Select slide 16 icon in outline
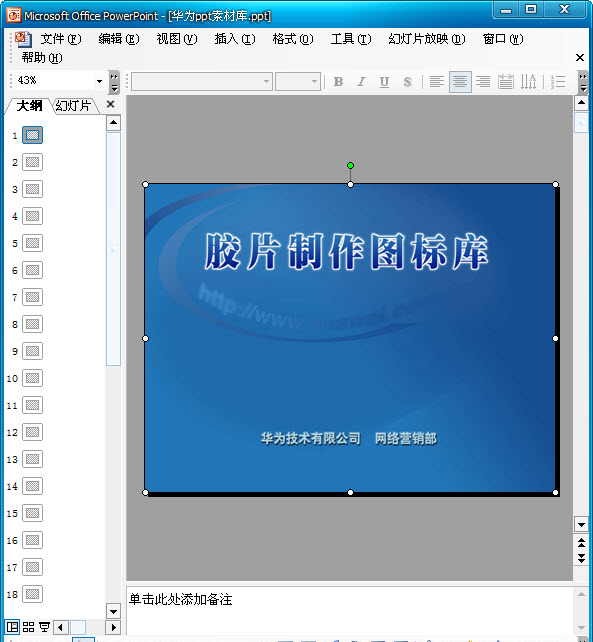Screen dimensions: 593x642 point(32,540)
